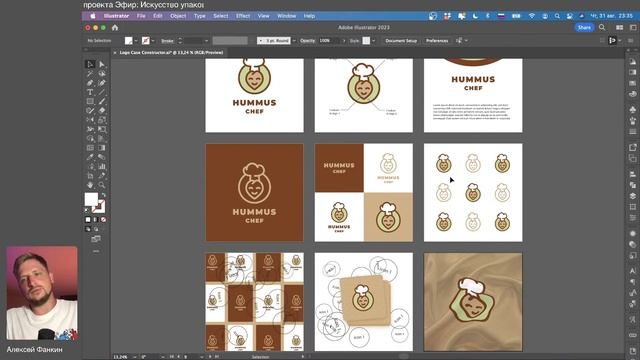Click the fill swatch in the control bar
Viewport: 640px width, 360px height.
click(129, 41)
